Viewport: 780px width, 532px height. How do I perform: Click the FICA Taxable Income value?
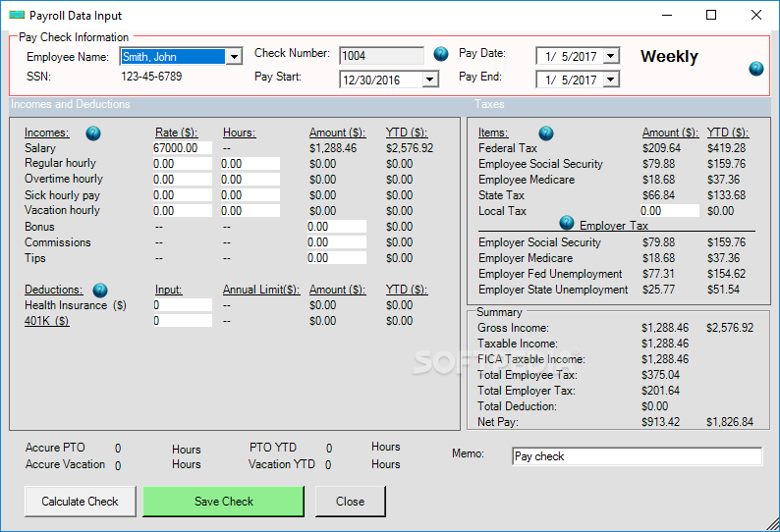[665, 359]
